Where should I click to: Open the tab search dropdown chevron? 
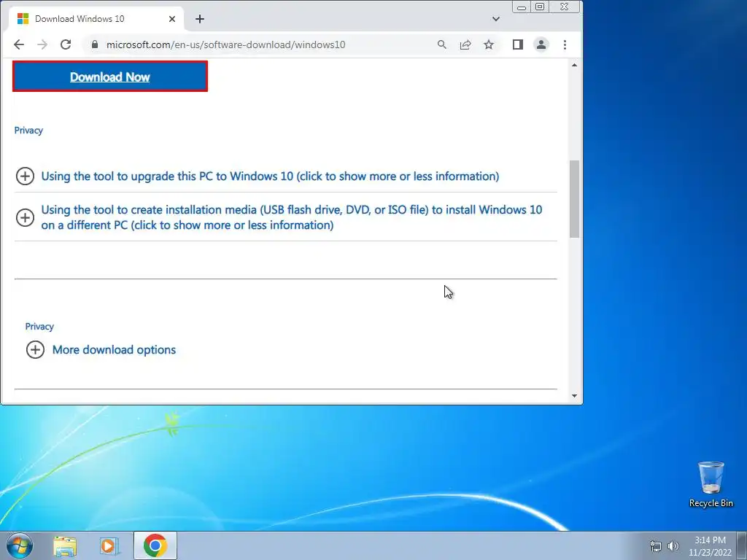coord(496,19)
